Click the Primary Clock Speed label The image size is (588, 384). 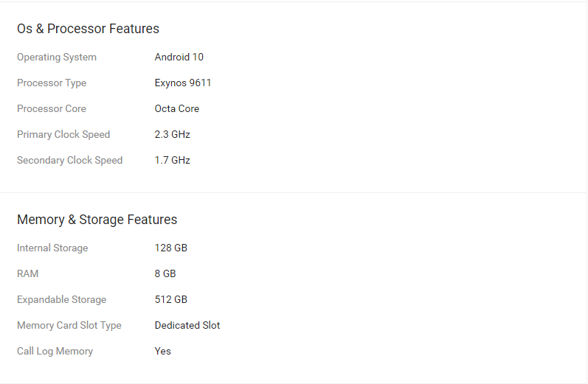tap(63, 135)
